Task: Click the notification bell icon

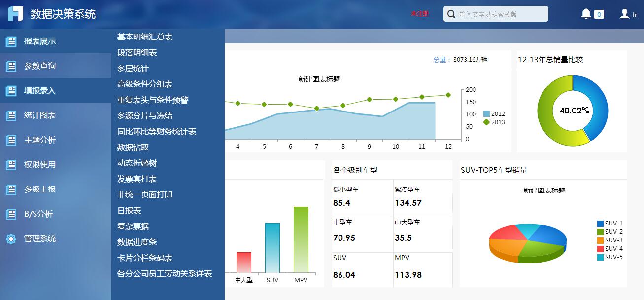Action: 586,14
